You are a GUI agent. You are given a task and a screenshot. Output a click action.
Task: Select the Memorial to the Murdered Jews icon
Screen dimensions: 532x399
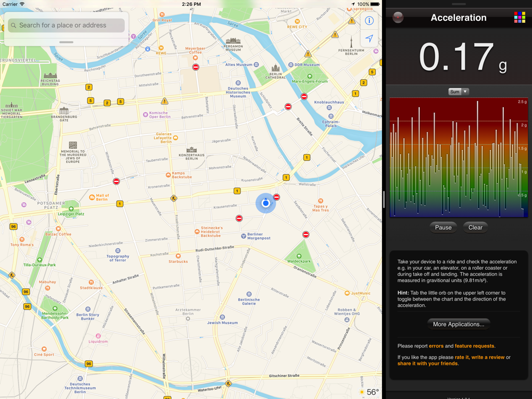(x=73, y=145)
